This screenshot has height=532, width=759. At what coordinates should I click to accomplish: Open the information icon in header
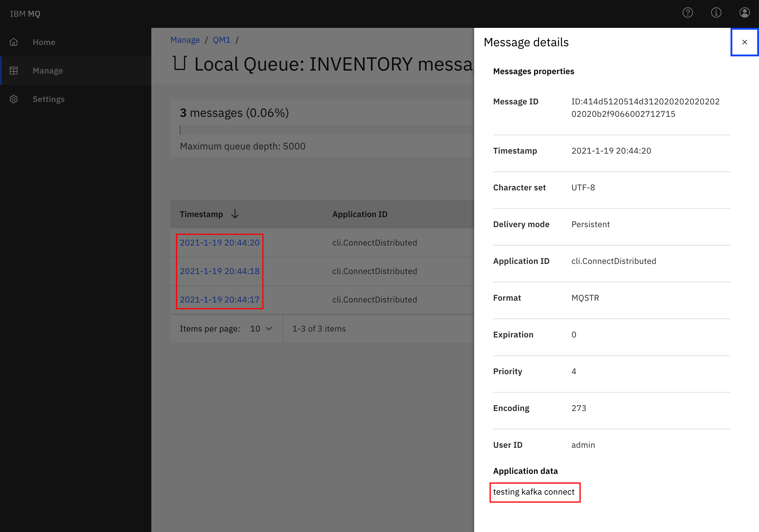(x=716, y=12)
